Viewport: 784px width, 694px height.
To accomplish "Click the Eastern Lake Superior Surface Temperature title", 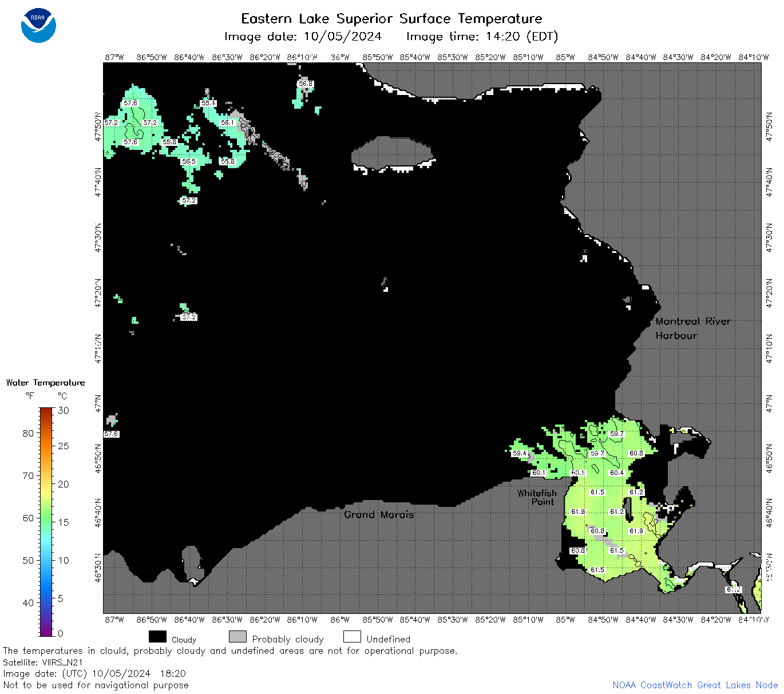I will [x=391, y=18].
